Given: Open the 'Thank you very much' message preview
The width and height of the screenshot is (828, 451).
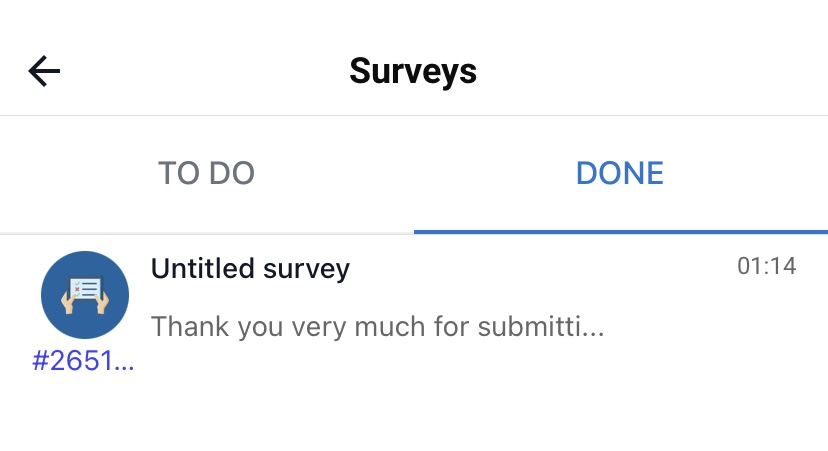Looking at the screenshot, I should [377, 326].
